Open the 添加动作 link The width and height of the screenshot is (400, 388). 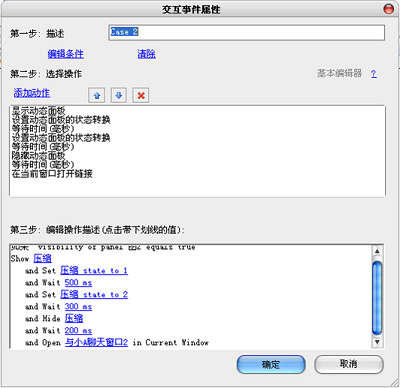coord(32,93)
